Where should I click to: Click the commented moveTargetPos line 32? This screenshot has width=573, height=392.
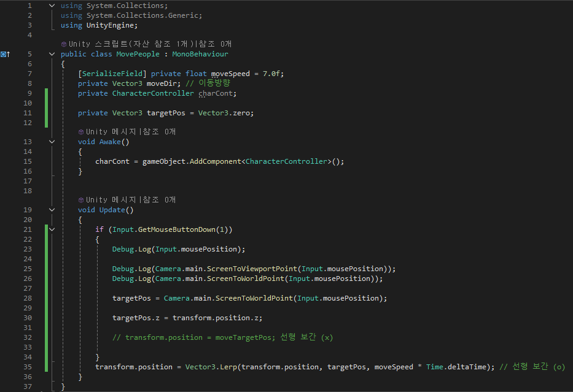(222, 337)
